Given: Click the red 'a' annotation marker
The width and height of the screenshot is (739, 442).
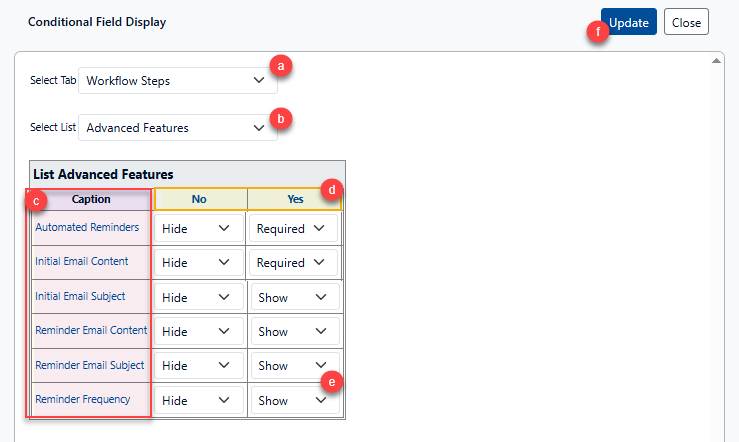Looking at the screenshot, I should coord(282,66).
